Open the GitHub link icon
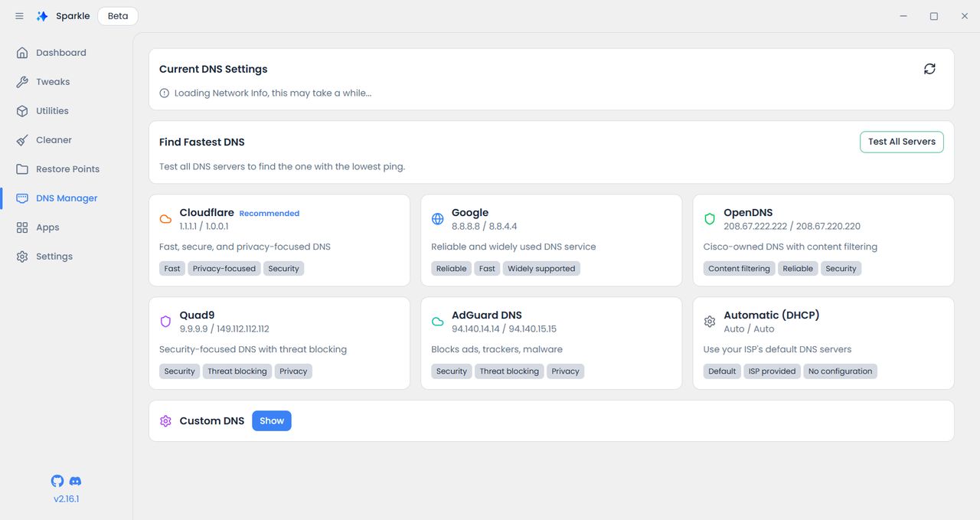This screenshot has width=980, height=520. (57, 481)
